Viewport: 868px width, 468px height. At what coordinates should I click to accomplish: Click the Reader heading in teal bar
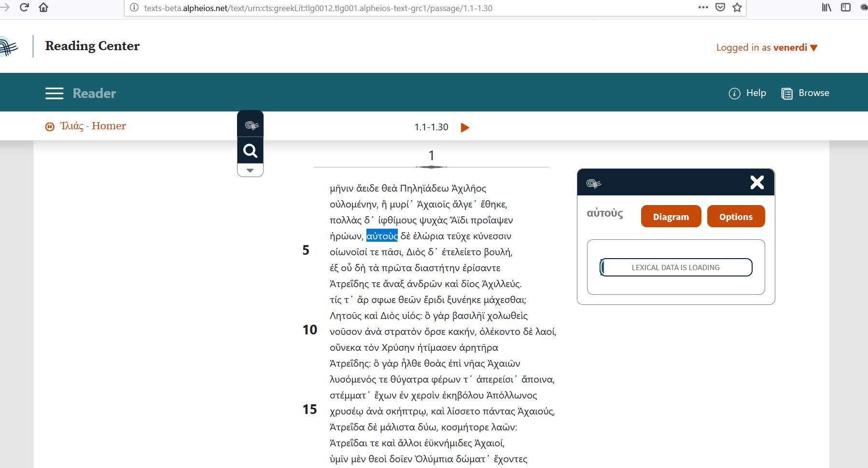click(95, 93)
